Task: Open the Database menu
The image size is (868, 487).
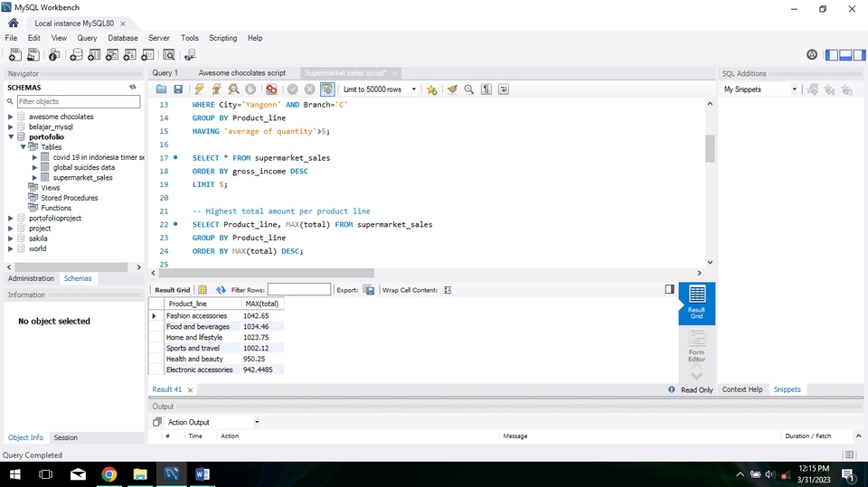Action: (123, 38)
